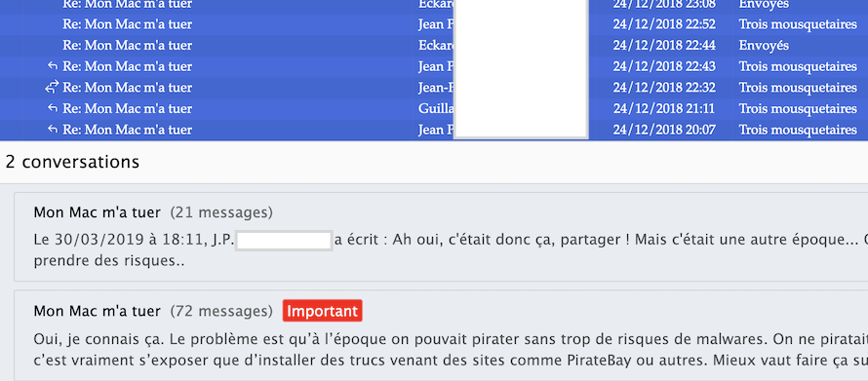This screenshot has height=381, width=868.
Task: Click forwarded arrow icon on 22:32 message
Action: (x=52, y=88)
